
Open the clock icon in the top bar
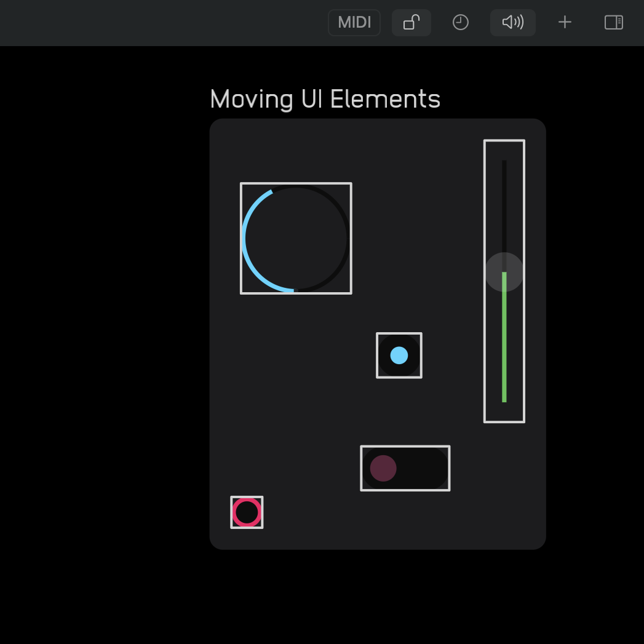click(x=460, y=22)
